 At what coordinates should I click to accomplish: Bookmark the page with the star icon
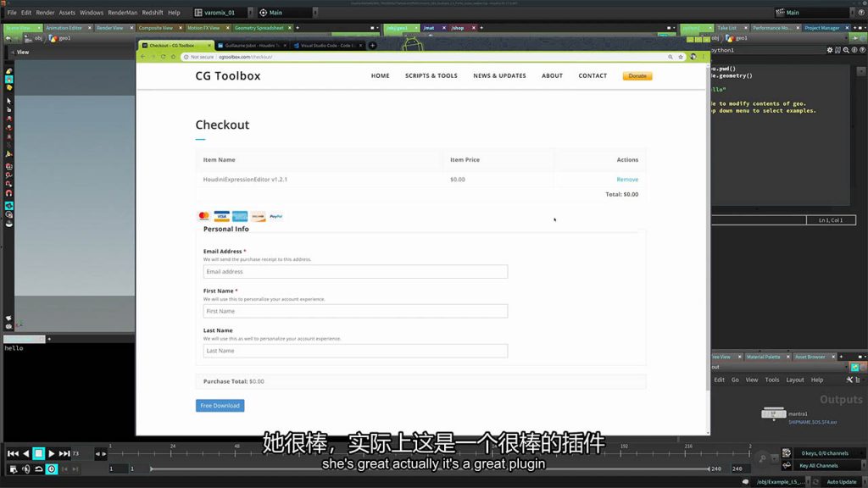coord(681,57)
